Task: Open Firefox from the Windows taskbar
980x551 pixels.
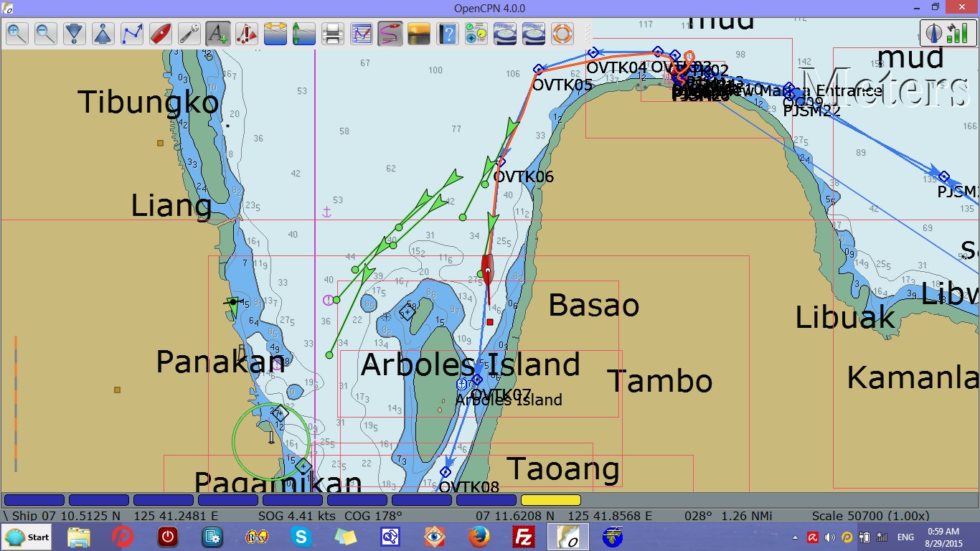Action: [x=479, y=537]
